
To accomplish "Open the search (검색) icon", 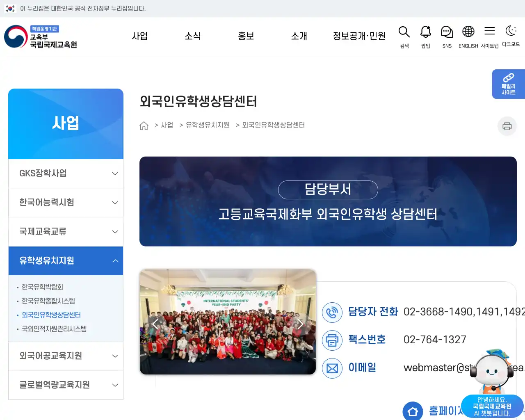I will (x=404, y=37).
